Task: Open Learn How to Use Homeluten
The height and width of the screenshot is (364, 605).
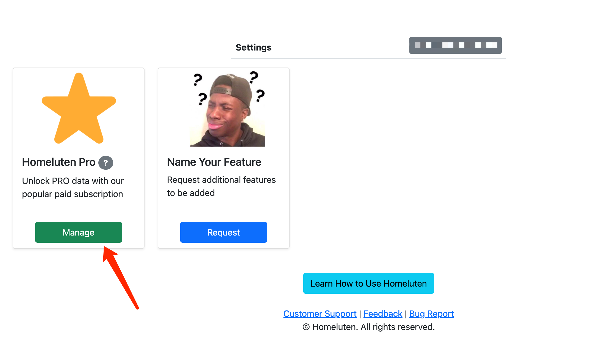Action: 368,283
